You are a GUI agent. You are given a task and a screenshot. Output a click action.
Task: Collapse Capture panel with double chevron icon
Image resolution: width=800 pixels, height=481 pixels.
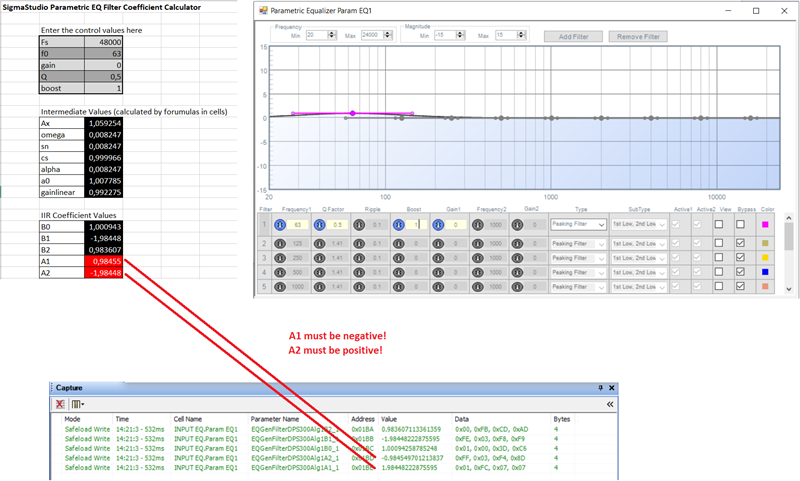pyautogui.click(x=610, y=404)
